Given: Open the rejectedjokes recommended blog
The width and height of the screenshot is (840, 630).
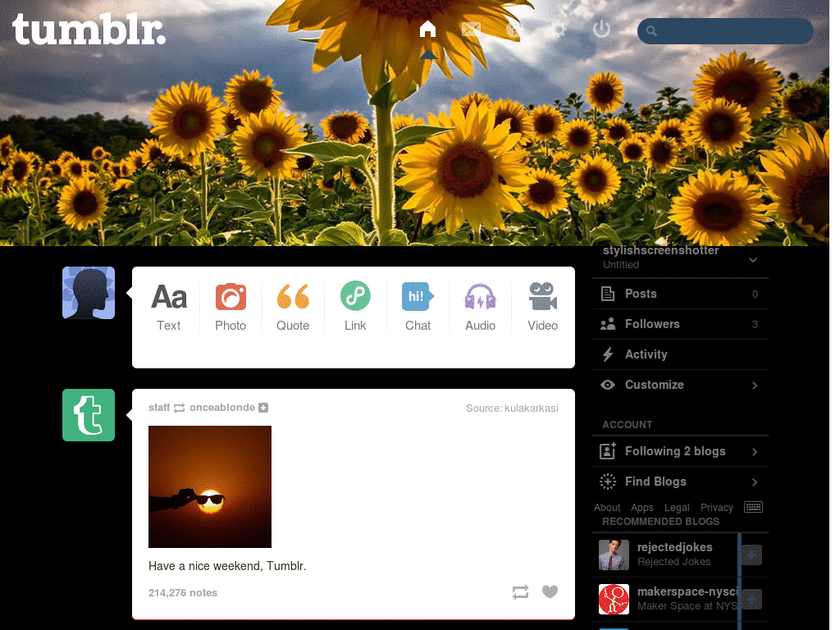Looking at the screenshot, I should click(x=674, y=547).
